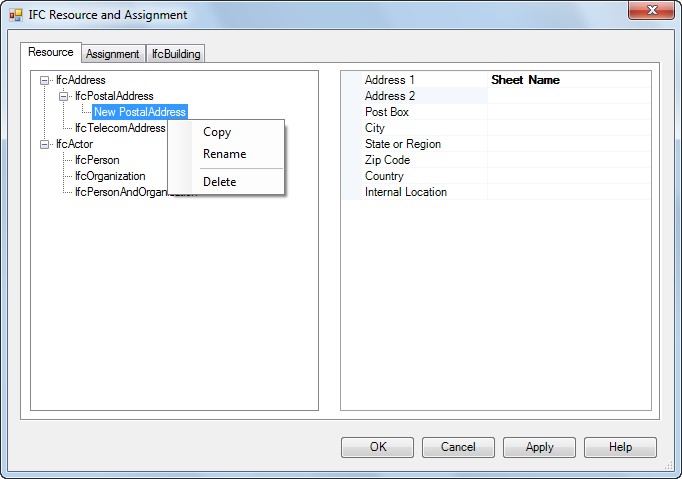Open Help for this dialog
Viewport: 682px width, 479px height.
[x=620, y=447]
